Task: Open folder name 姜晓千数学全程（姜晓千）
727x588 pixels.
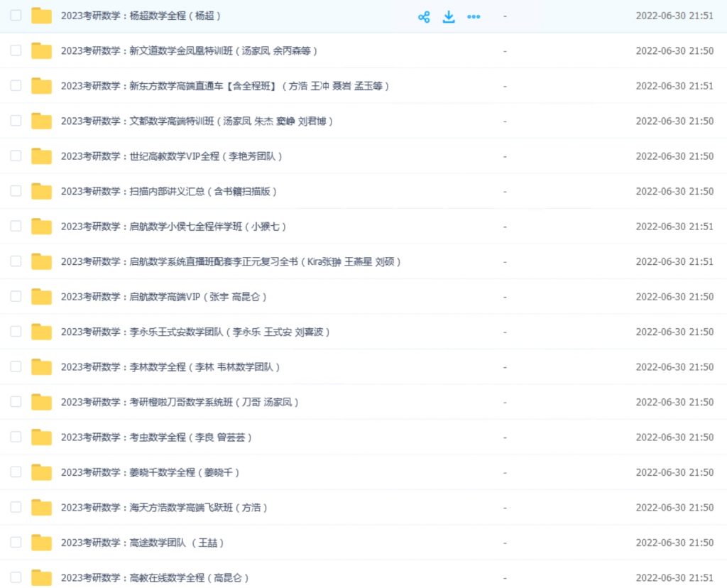Action: coord(151,472)
